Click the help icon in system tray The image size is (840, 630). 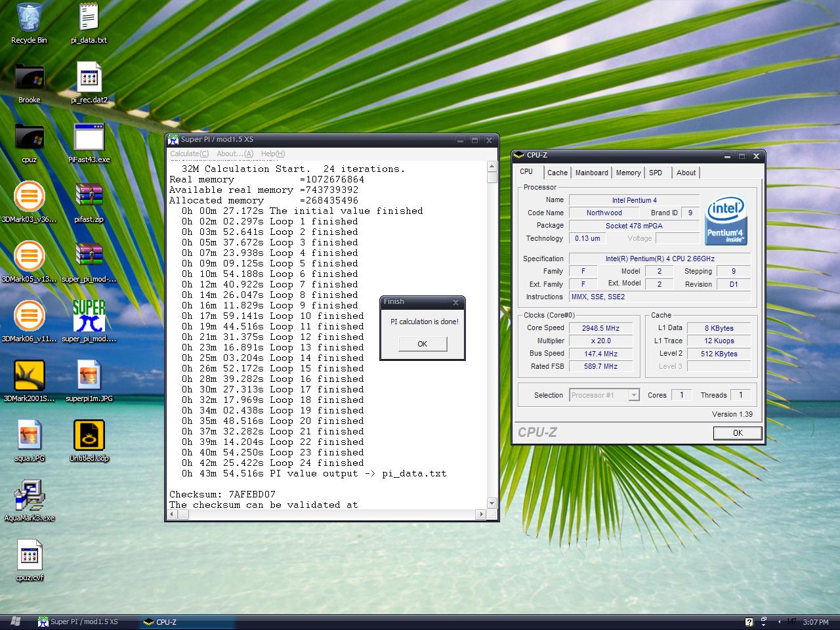click(749, 621)
